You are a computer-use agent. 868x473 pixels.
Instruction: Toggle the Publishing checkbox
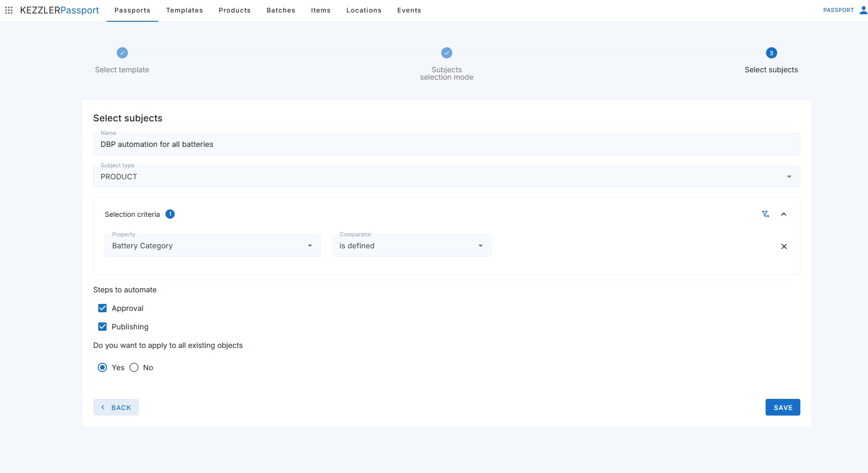(x=102, y=327)
